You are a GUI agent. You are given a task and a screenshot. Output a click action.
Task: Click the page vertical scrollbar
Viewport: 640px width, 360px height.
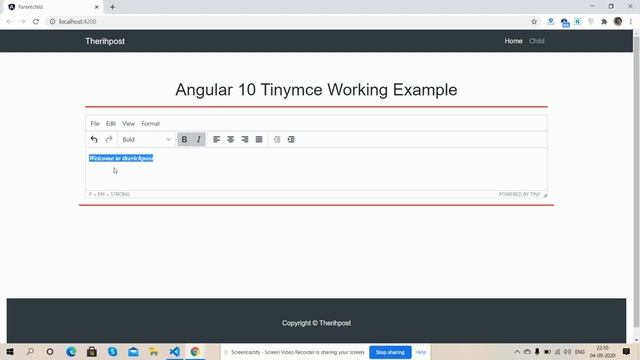pos(636,182)
